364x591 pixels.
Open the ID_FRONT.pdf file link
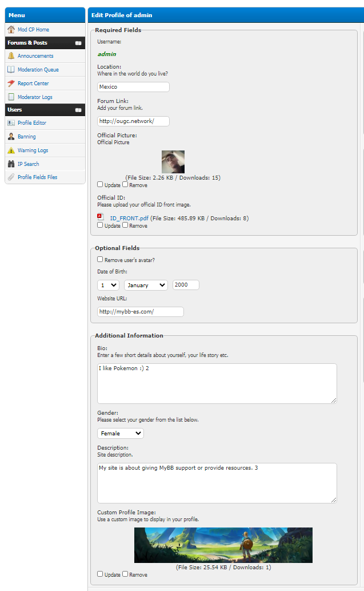tap(129, 218)
